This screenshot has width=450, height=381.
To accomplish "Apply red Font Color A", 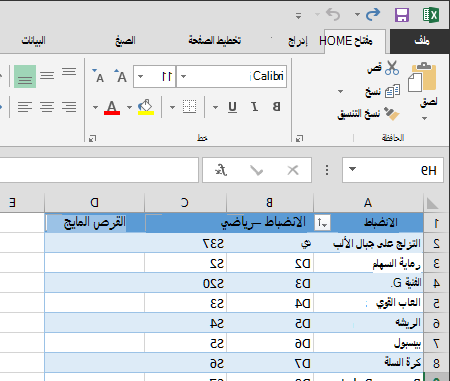I will tap(112, 107).
